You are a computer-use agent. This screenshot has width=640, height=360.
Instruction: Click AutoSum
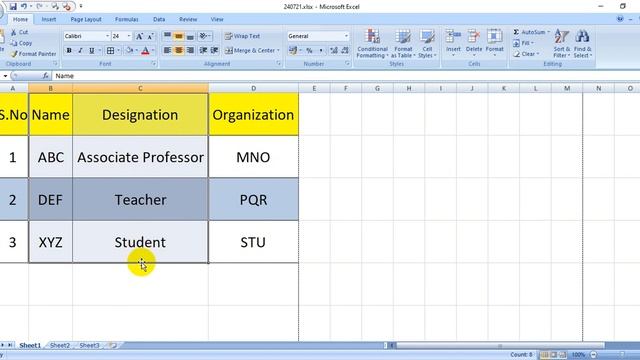tap(531, 32)
